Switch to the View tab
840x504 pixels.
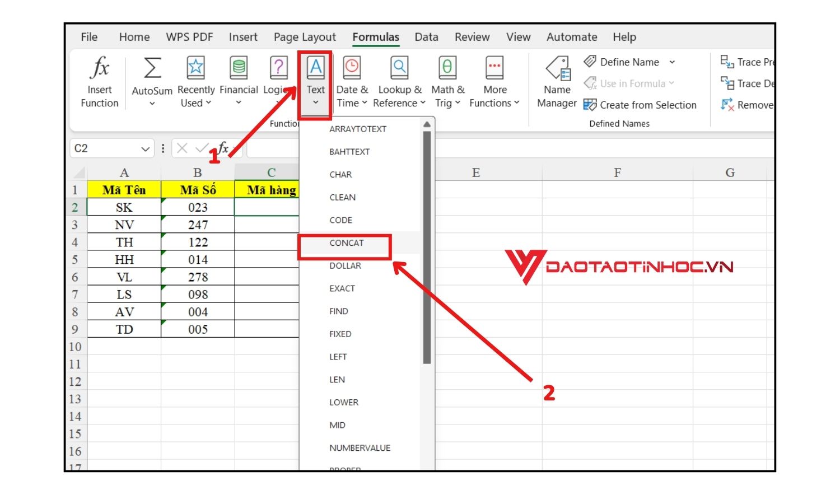click(x=518, y=37)
